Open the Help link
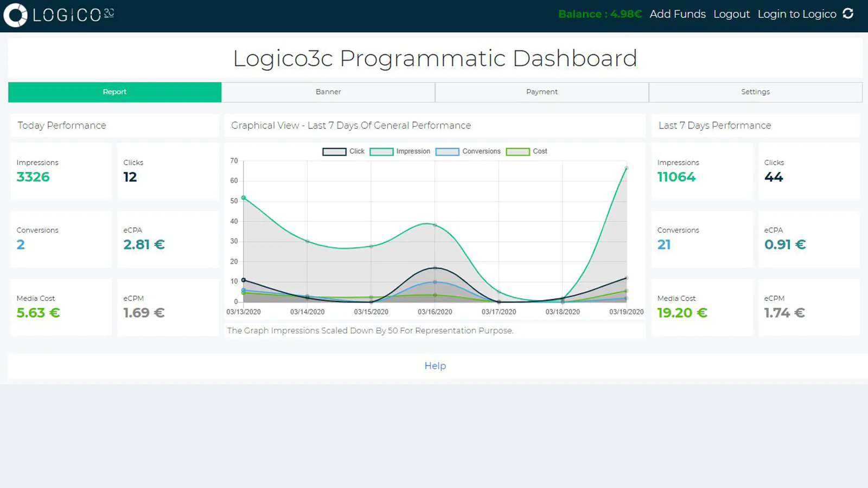Screen dimensions: 868x488 pyautogui.click(x=435, y=366)
